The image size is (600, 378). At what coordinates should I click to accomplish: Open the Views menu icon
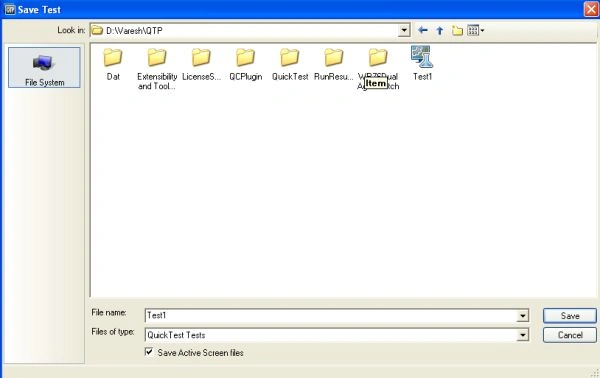tap(476, 30)
